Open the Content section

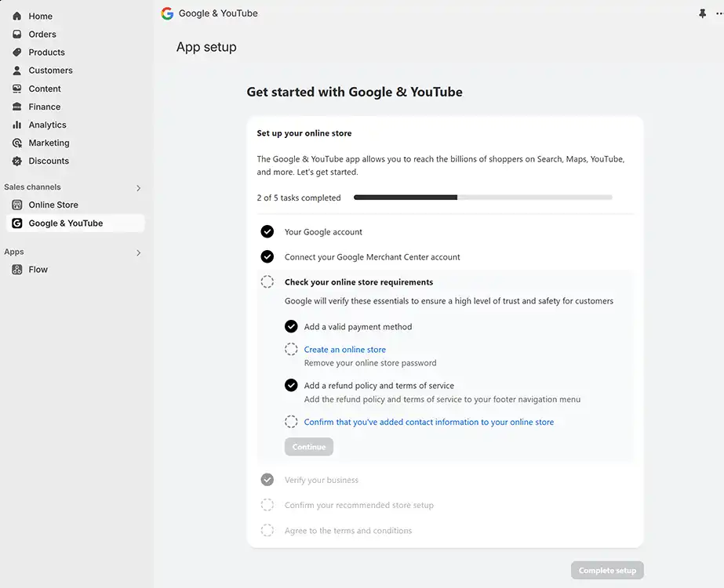click(45, 89)
